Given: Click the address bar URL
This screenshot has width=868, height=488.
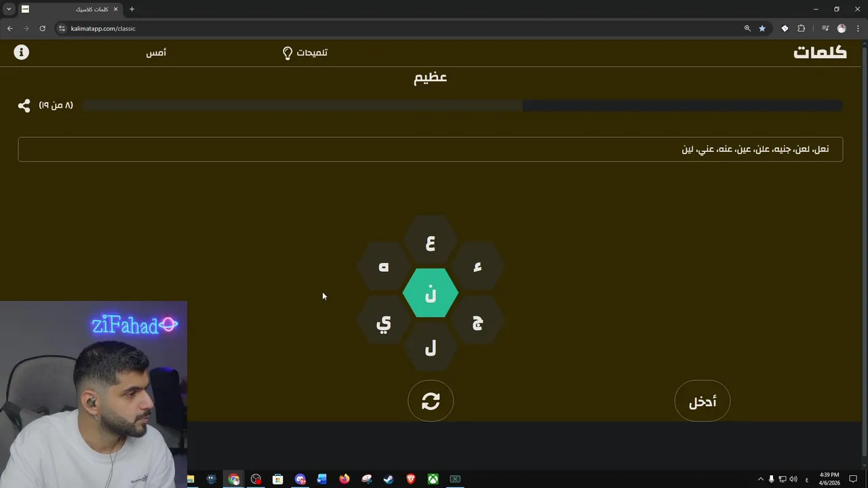Looking at the screenshot, I should [103, 28].
